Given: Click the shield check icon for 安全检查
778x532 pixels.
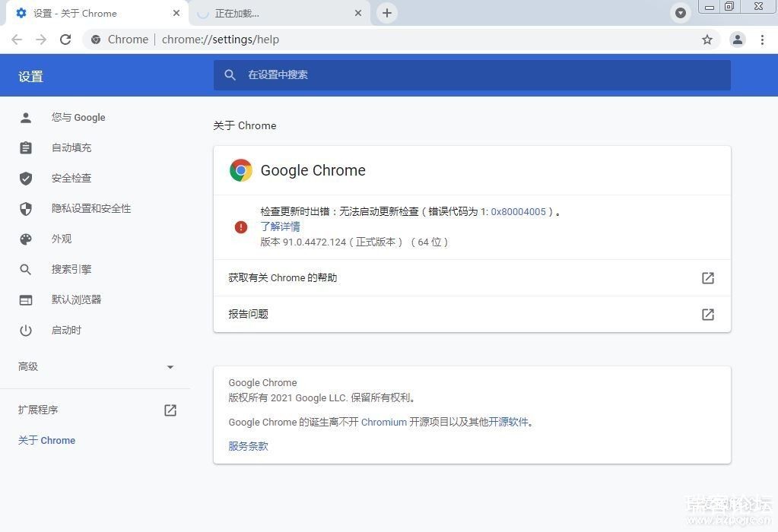Looking at the screenshot, I should point(26,179).
